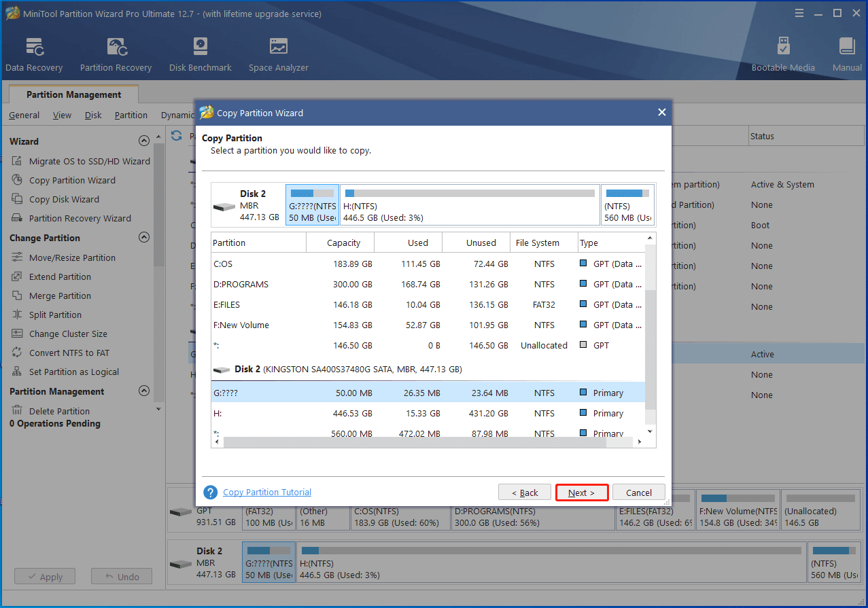Open the Data Recovery tool
Image resolution: width=868 pixels, height=608 pixels.
click(34, 55)
